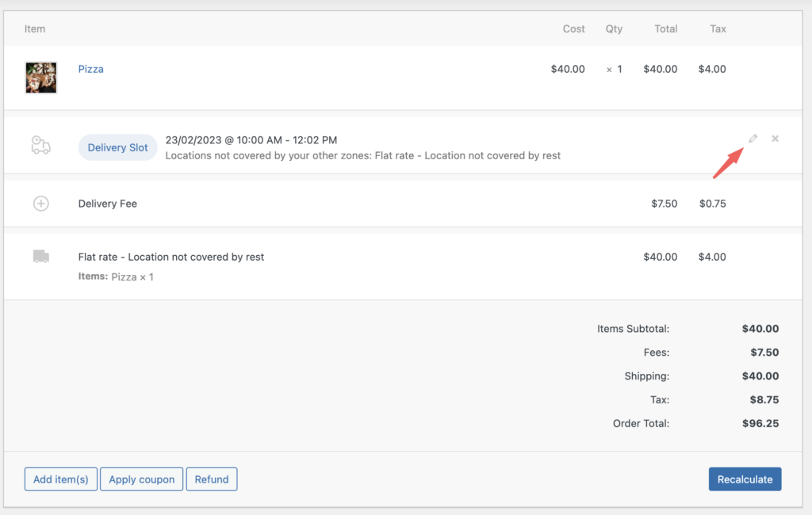Screen dimensions: 812x515
Task: Click the Pizza product thumbnail
Action: pyautogui.click(x=40, y=78)
